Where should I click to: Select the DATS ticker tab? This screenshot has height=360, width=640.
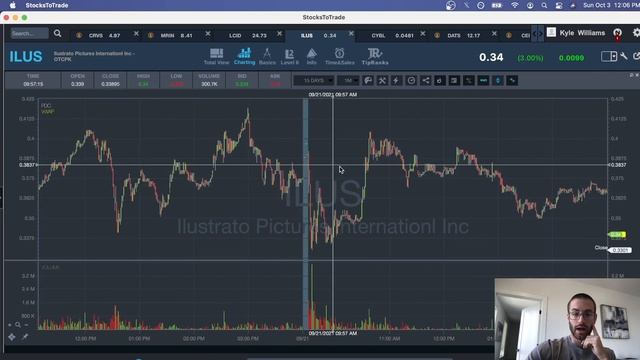463,36
